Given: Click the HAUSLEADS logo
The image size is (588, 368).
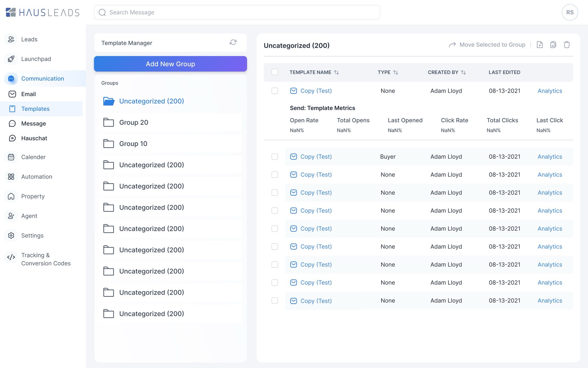Looking at the screenshot, I should [x=43, y=12].
